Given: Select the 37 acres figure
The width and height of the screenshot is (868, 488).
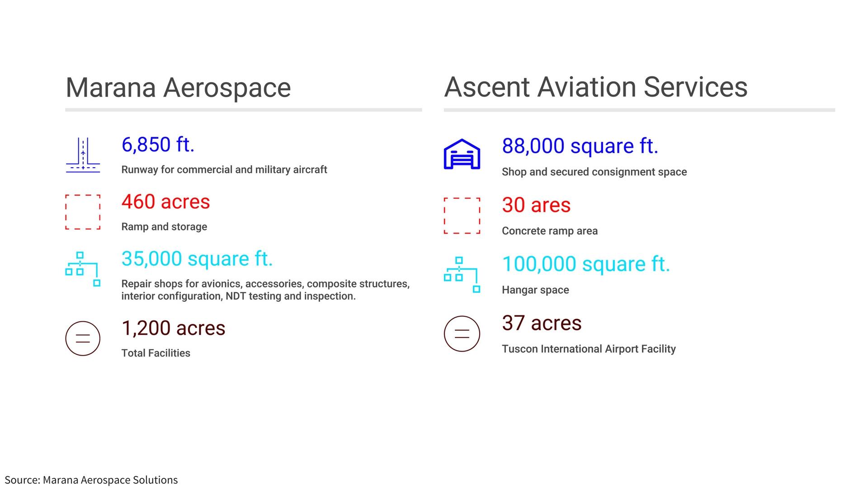Looking at the screenshot, I should tap(542, 323).
